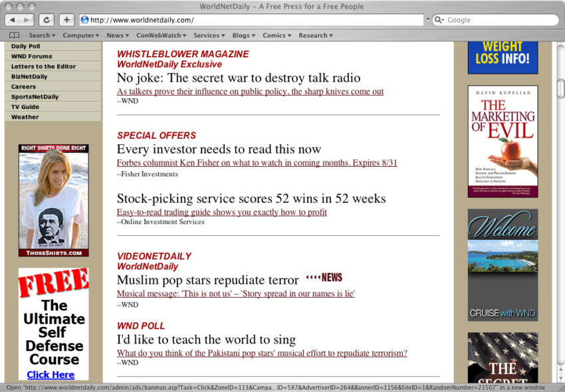Open the Forbes columnist Ken Fisher link
Viewport: 565px width, 392px height.
coord(257,163)
